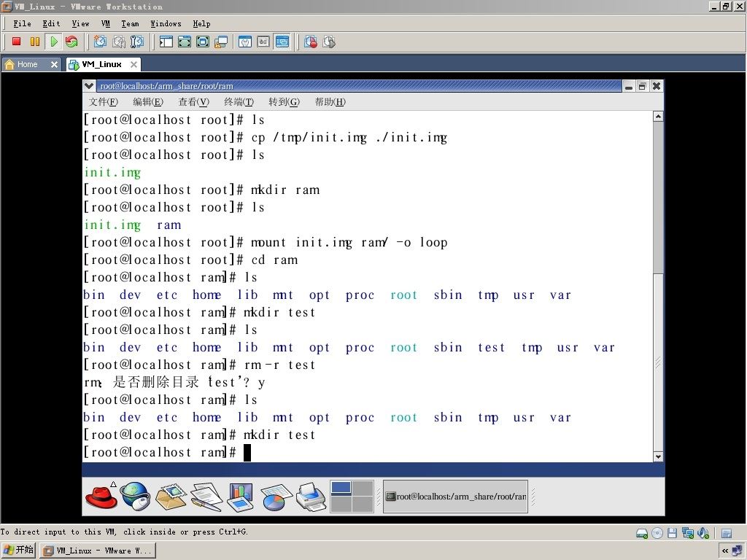Open terminal 帮助(H) menu

tap(330, 102)
